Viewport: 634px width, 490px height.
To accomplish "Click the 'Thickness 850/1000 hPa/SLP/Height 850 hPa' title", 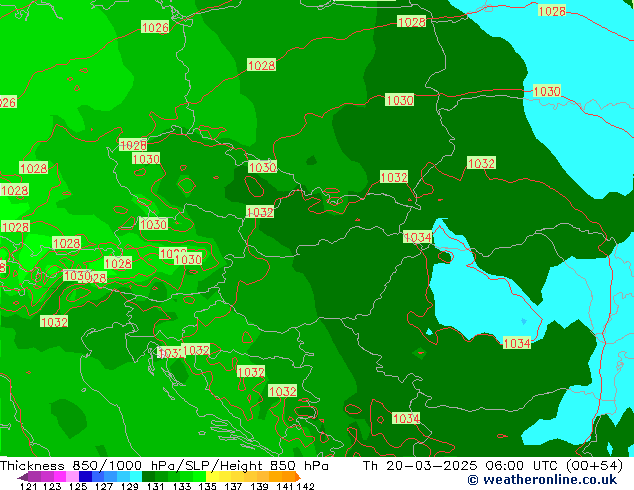I will (x=164, y=466).
